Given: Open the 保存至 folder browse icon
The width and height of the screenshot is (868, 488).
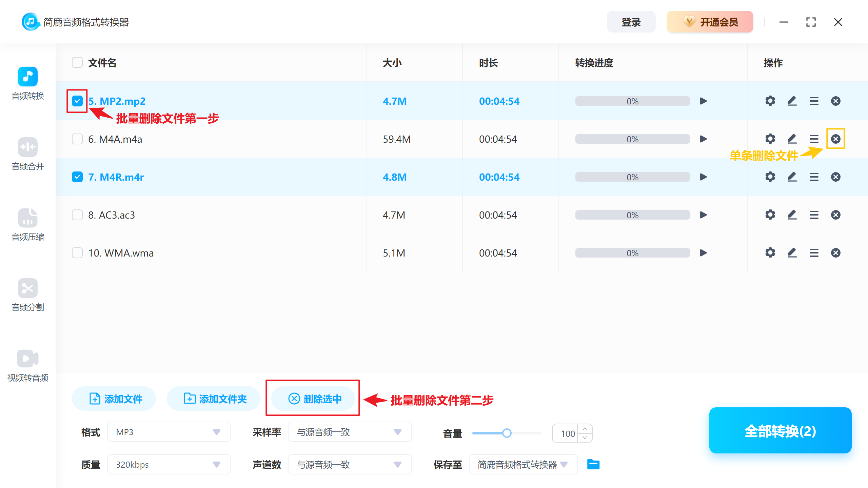Looking at the screenshot, I should point(593,464).
